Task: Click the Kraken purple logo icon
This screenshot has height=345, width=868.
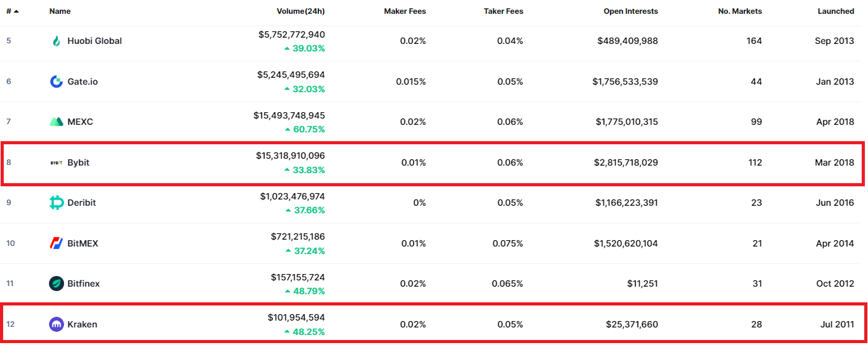Action: coord(57,324)
